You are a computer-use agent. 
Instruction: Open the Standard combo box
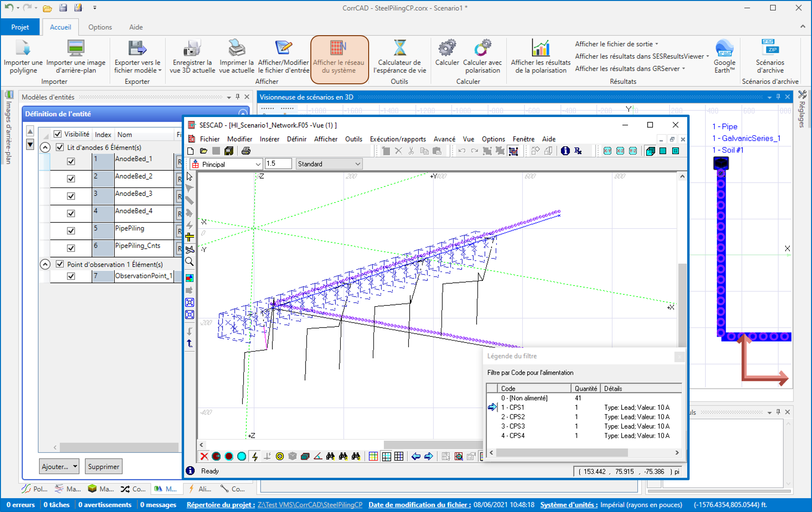(x=329, y=164)
